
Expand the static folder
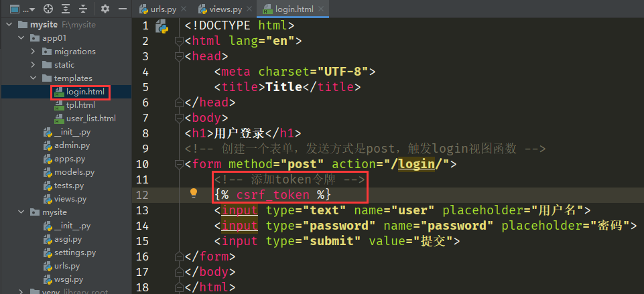34,65
